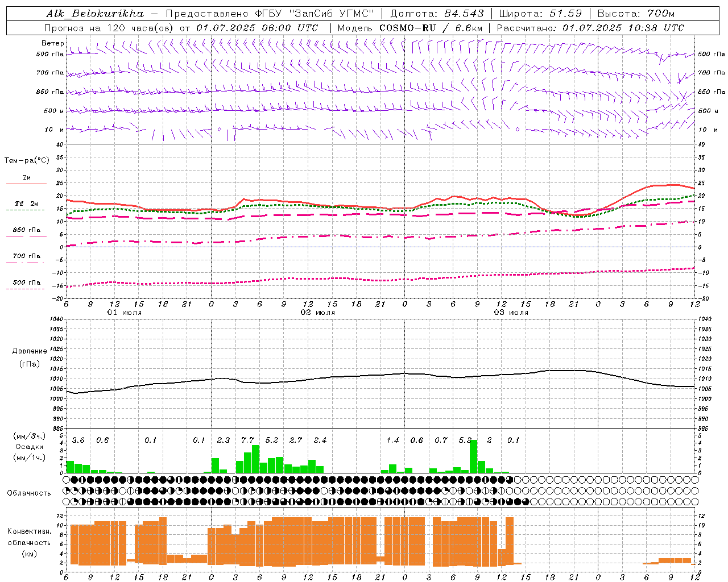The image size is (728, 582).
Task: Click the date label 01 июля
Action: coord(125,313)
